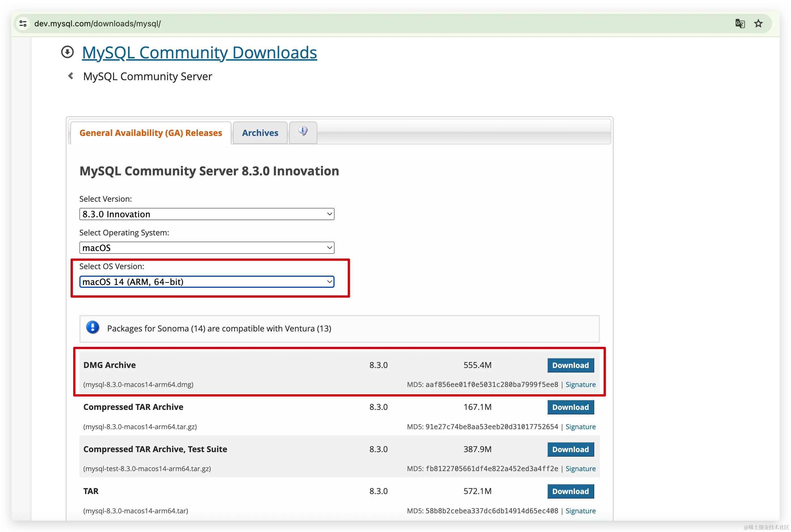Click the MD5 hash fb8122705661df4e822a452ed3a4ff2e

[492, 469]
